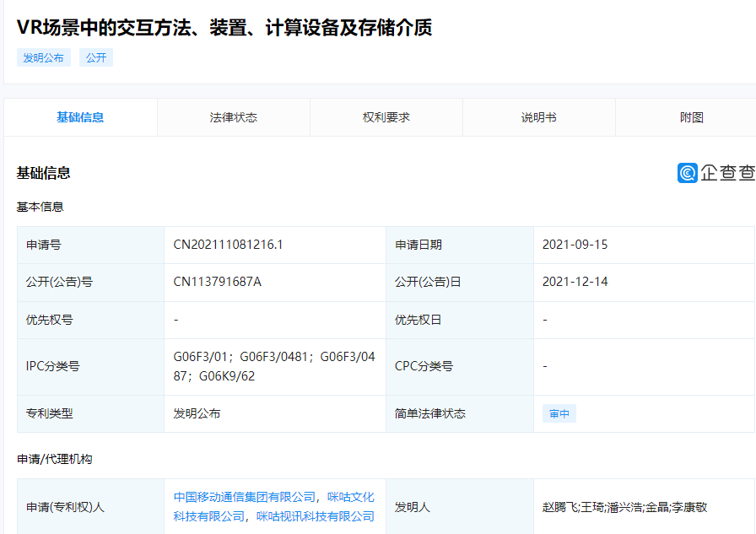Click the 简单法律状态 label cell
Image resolution: width=756 pixels, height=534 pixels.
460,413
